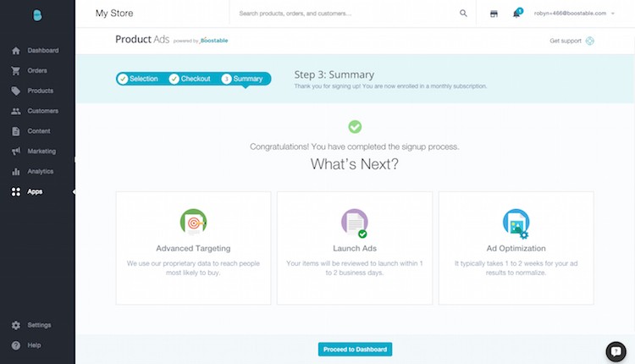
Task: Click the Ad Optimization card heading
Action: pos(516,249)
